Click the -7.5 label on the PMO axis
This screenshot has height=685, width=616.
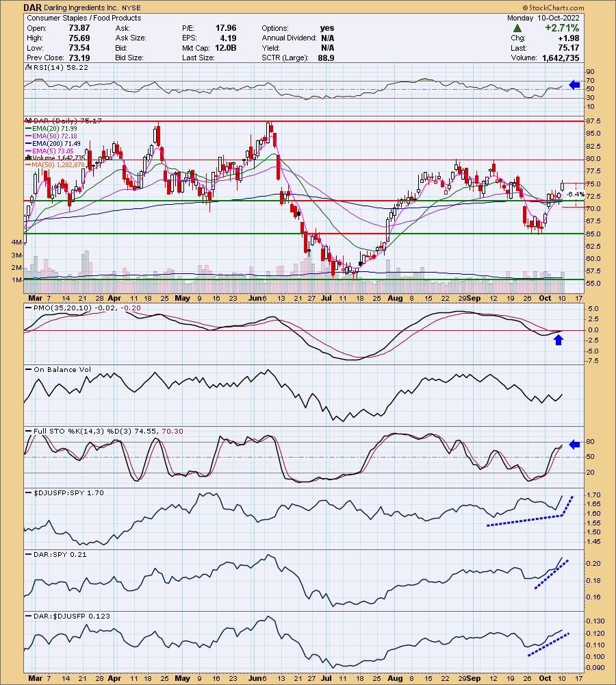coord(593,361)
